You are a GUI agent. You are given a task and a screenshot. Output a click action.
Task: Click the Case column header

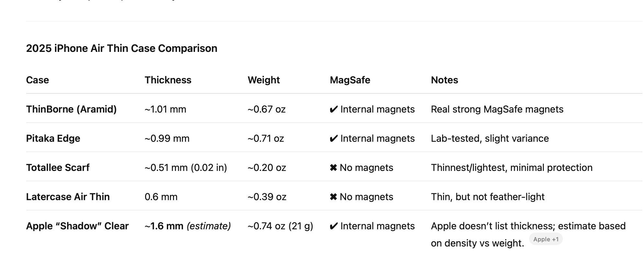38,80
